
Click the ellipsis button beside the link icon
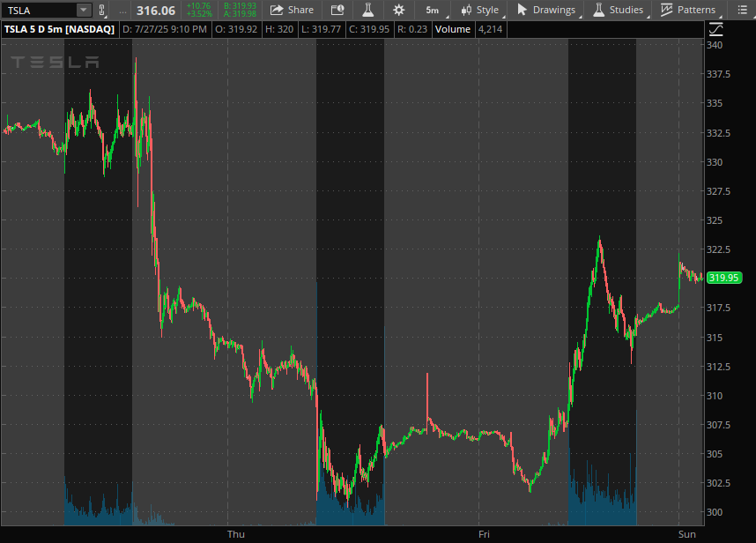[122, 10]
